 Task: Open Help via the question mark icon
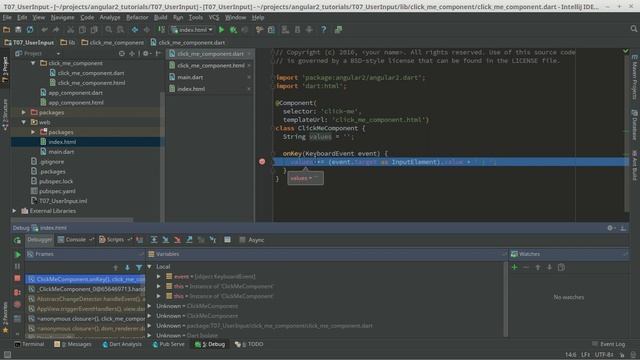point(324,30)
